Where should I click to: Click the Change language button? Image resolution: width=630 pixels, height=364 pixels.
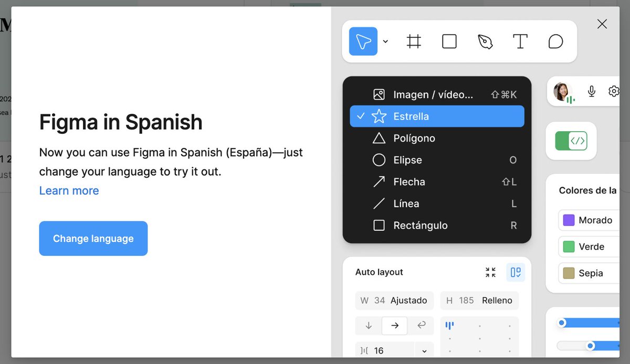point(93,239)
